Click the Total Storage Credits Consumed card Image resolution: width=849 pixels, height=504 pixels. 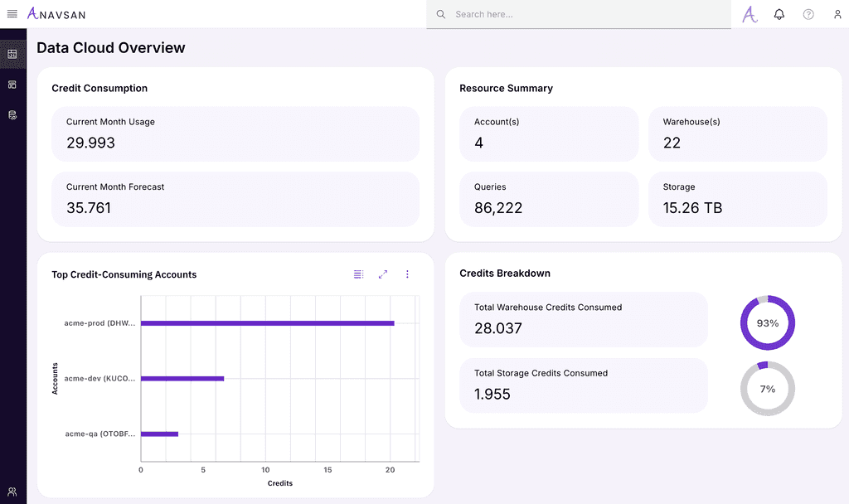(x=584, y=385)
